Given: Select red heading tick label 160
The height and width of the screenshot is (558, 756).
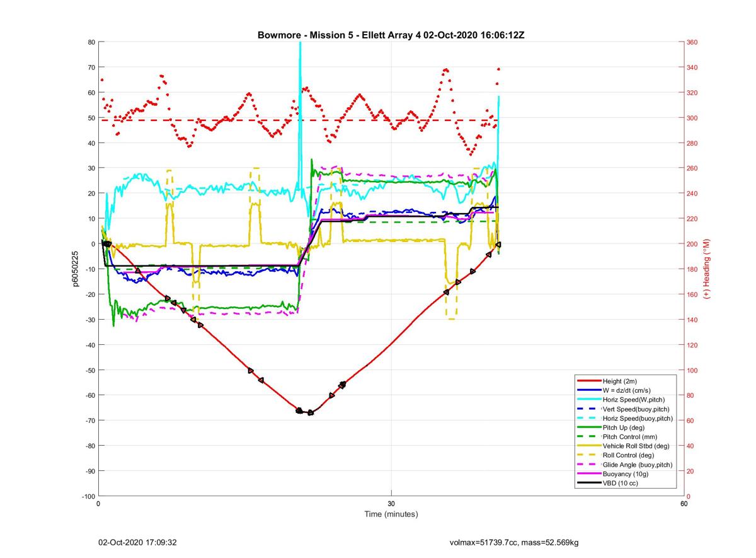Looking at the screenshot, I should 692,294.
